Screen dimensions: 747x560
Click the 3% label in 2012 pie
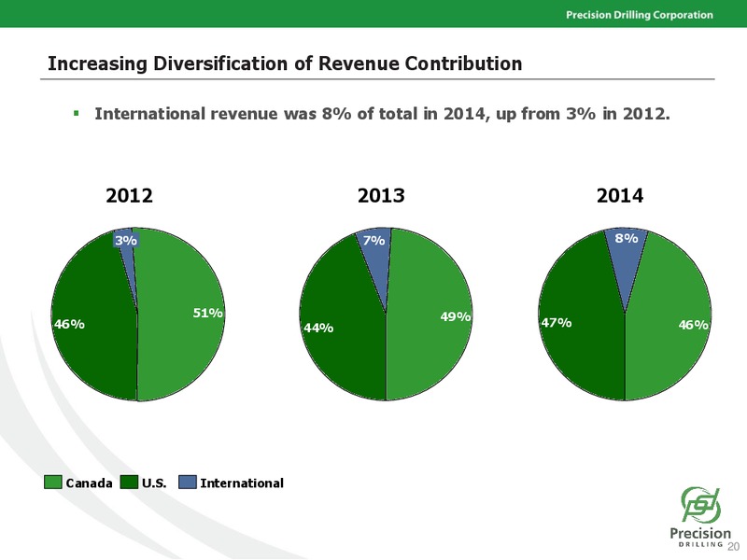coord(126,240)
